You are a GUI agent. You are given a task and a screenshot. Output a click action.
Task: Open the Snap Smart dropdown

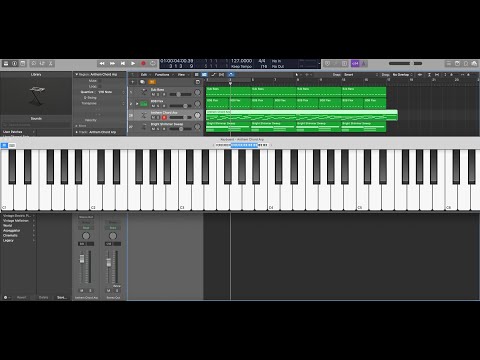[361, 75]
